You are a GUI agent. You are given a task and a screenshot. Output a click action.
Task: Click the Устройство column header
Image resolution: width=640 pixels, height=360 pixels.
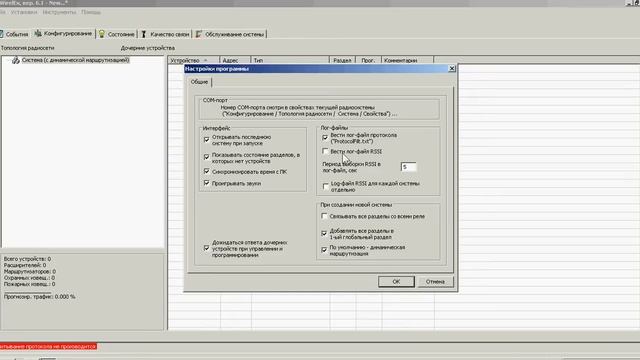[193, 60]
